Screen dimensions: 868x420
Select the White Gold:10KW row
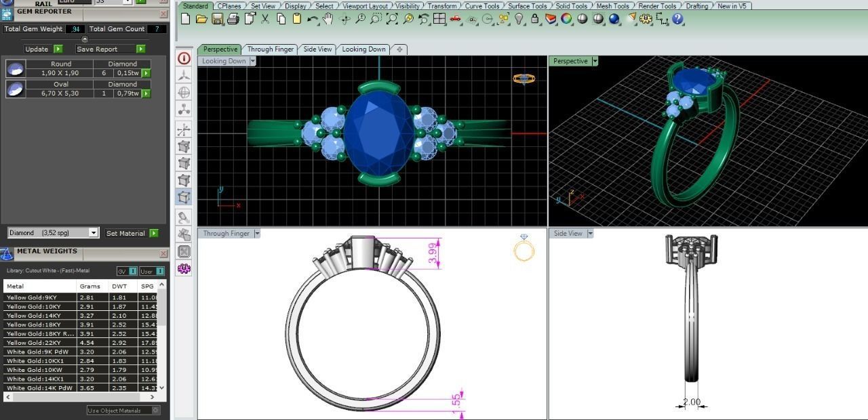pos(80,370)
